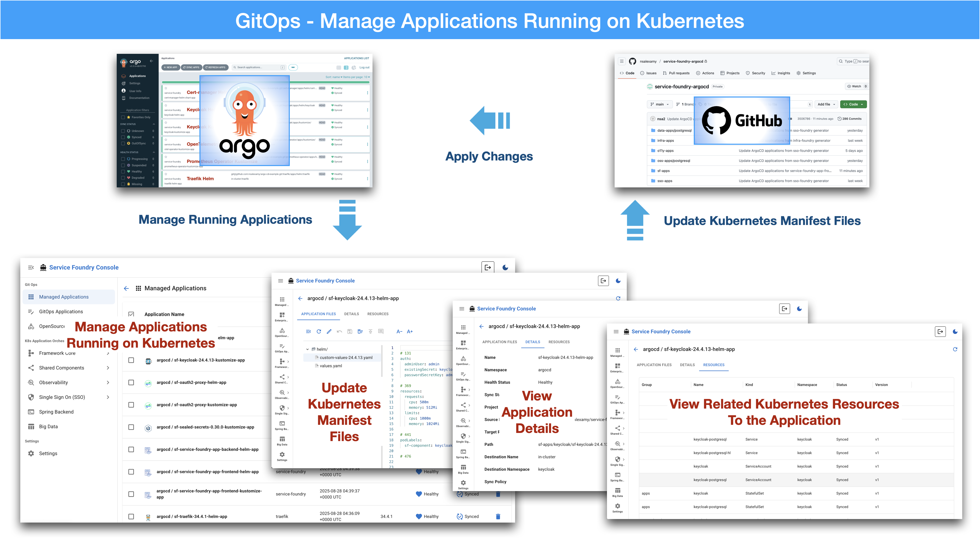Screen dimensions: 980x550
Task: Open the GitHub Actions tab
Action: [705, 73]
